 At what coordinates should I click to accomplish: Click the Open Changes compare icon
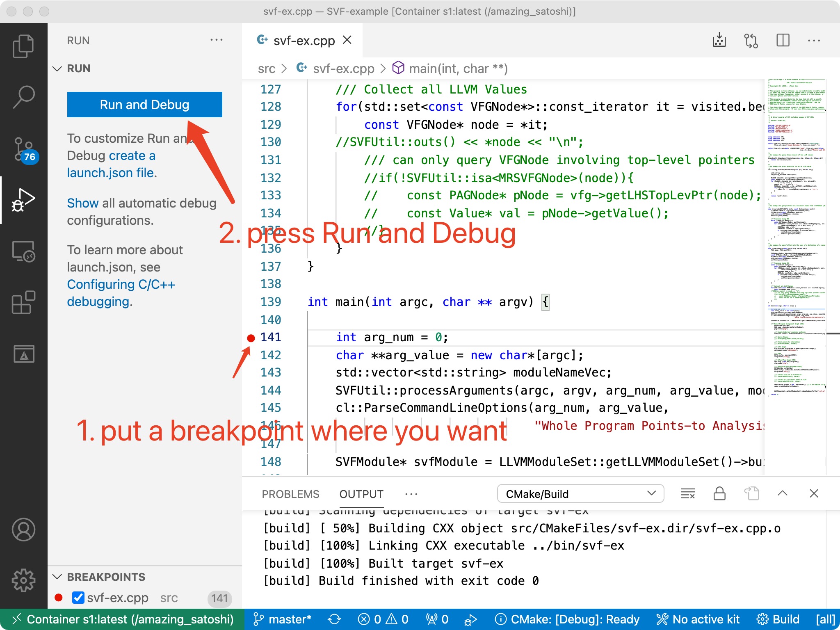[x=751, y=40]
